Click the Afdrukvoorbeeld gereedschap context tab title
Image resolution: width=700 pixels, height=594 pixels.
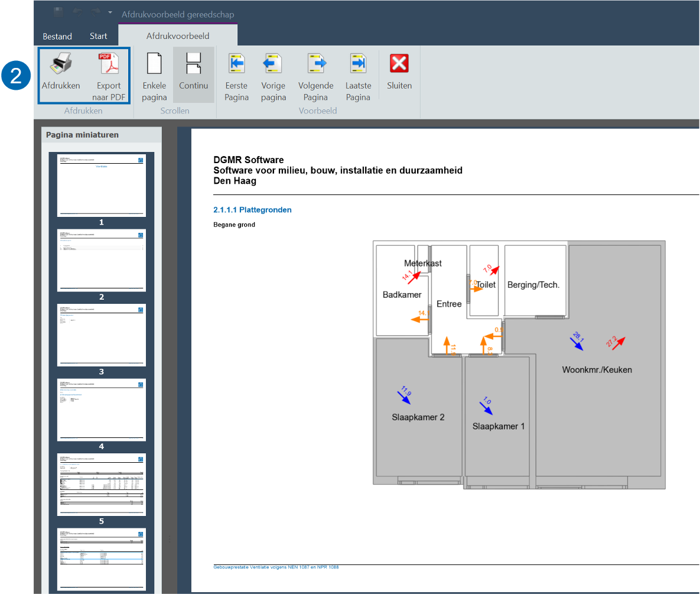tap(178, 14)
